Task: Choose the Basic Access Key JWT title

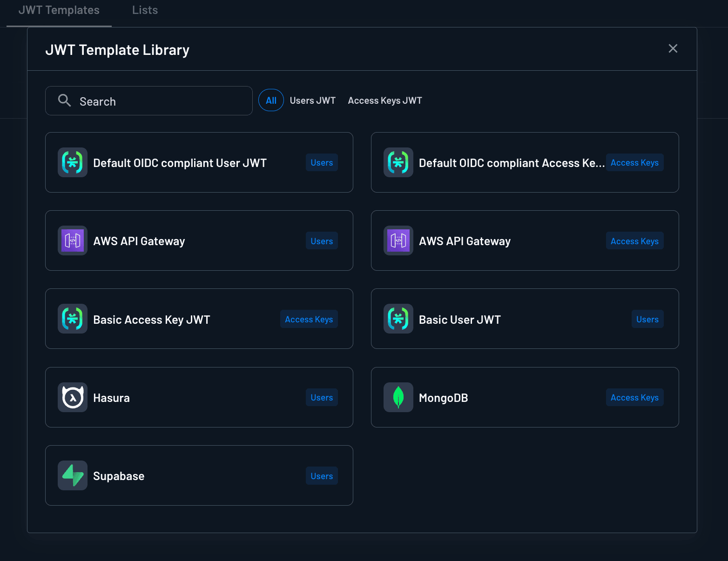Action: (x=152, y=320)
